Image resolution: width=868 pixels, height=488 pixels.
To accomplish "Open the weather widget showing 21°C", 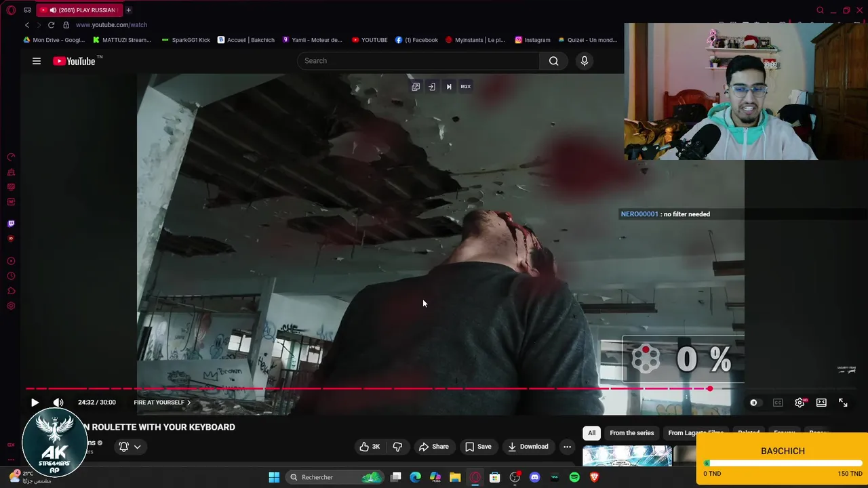I will (30, 477).
